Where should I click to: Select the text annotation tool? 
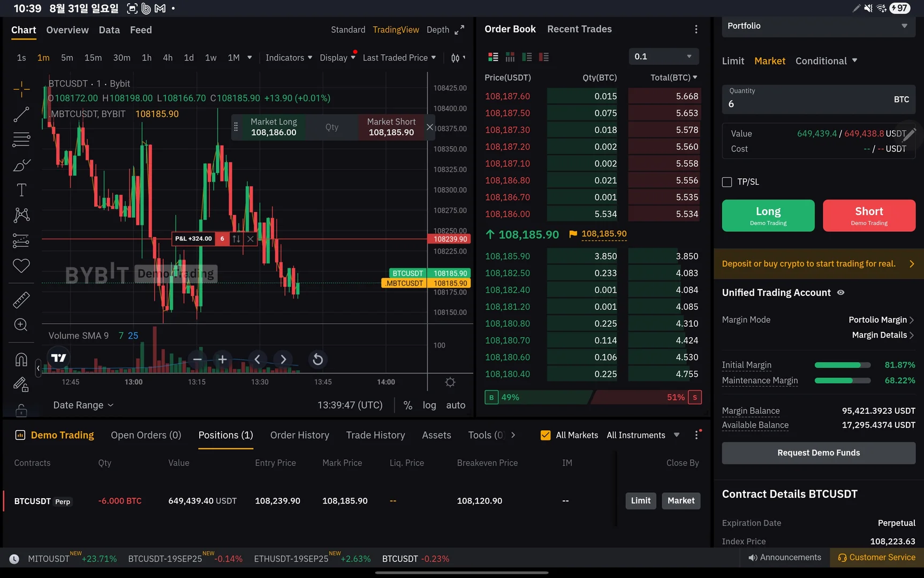click(x=21, y=190)
